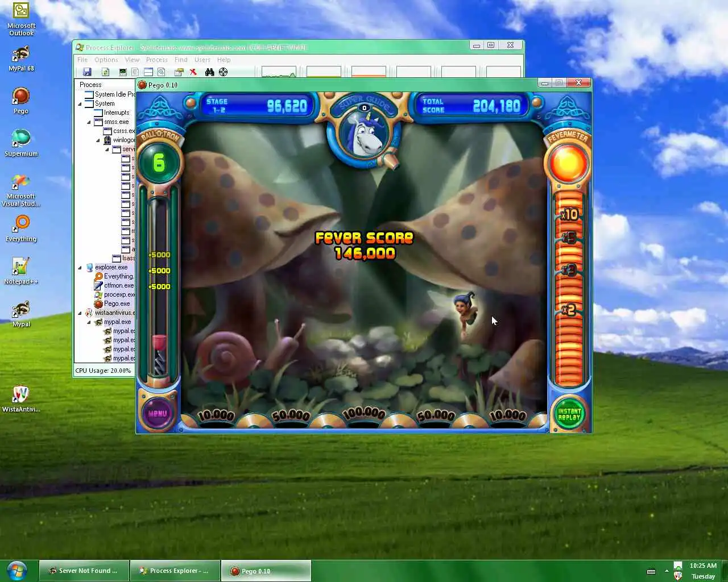The height and width of the screenshot is (582, 728).
Task: Open Pego desktop shortcut
Action: tap(21, 101)
